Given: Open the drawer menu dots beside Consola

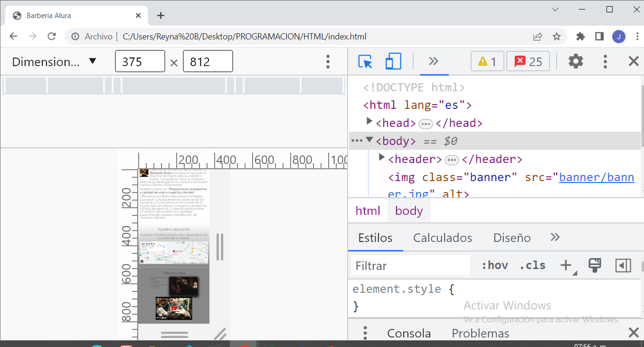Looking at the screenshot, I should coord(365,333).
